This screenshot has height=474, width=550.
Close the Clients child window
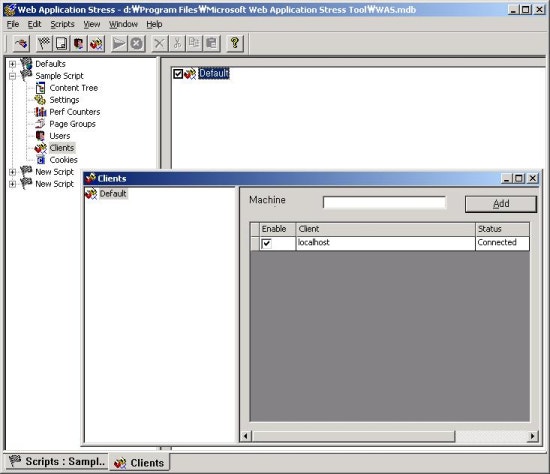coord(532,179)
